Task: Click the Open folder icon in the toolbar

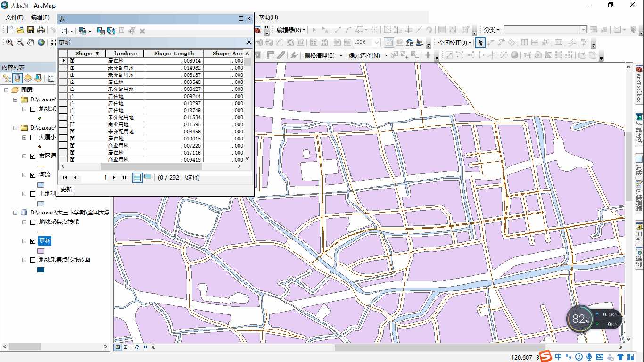Action: (x=20, y=30)
